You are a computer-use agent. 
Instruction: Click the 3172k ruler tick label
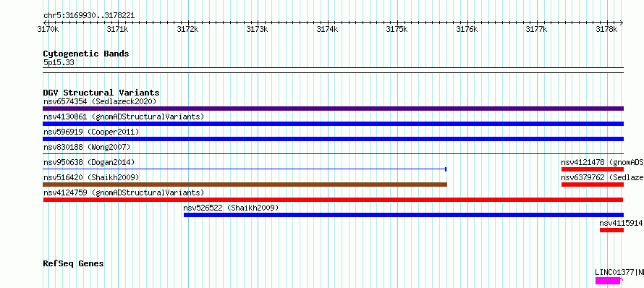[187, 30]
